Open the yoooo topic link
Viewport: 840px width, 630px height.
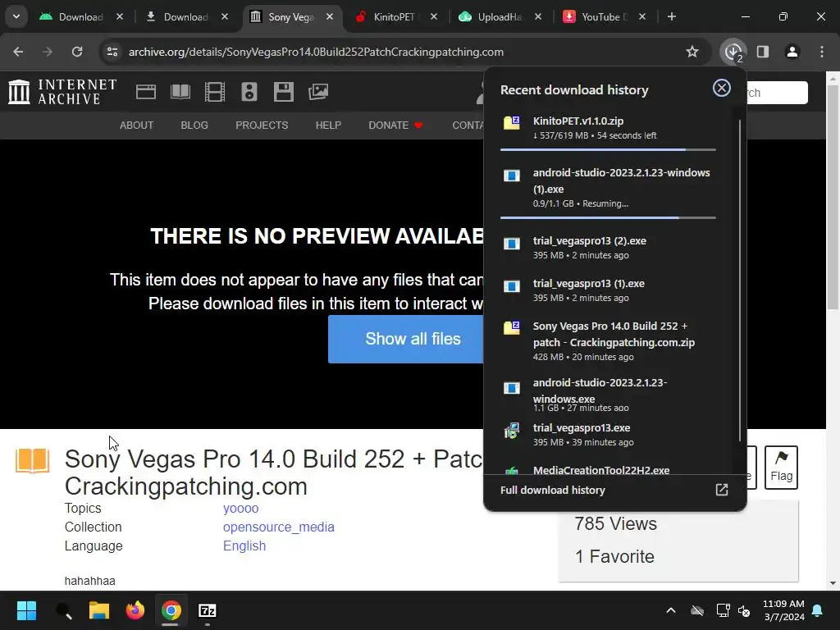click(240, 509)
